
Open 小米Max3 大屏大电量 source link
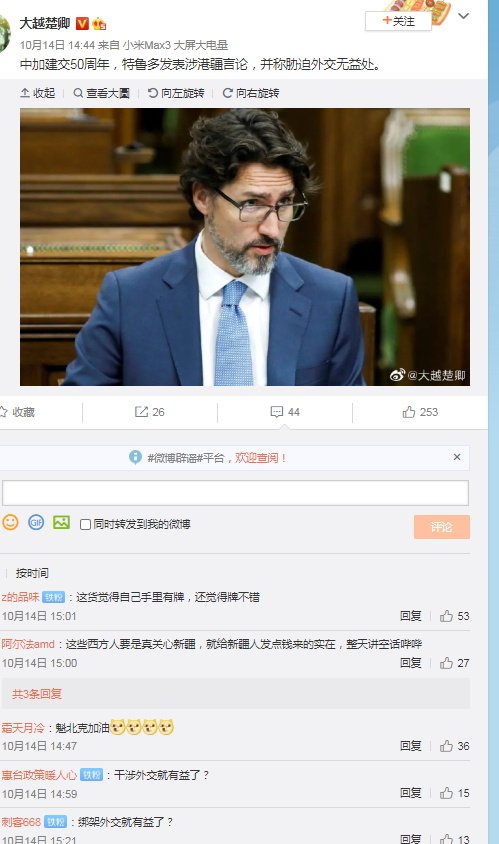[175, 45]
